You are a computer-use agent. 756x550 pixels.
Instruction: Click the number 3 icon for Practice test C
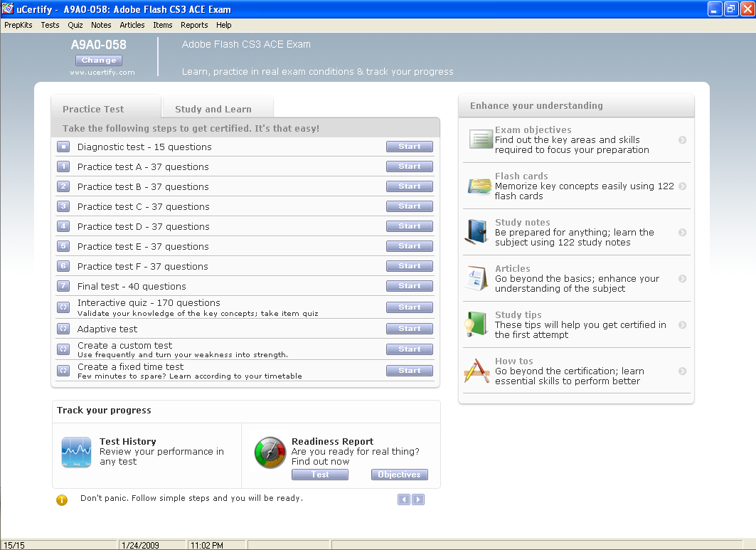tap(63, 206)
